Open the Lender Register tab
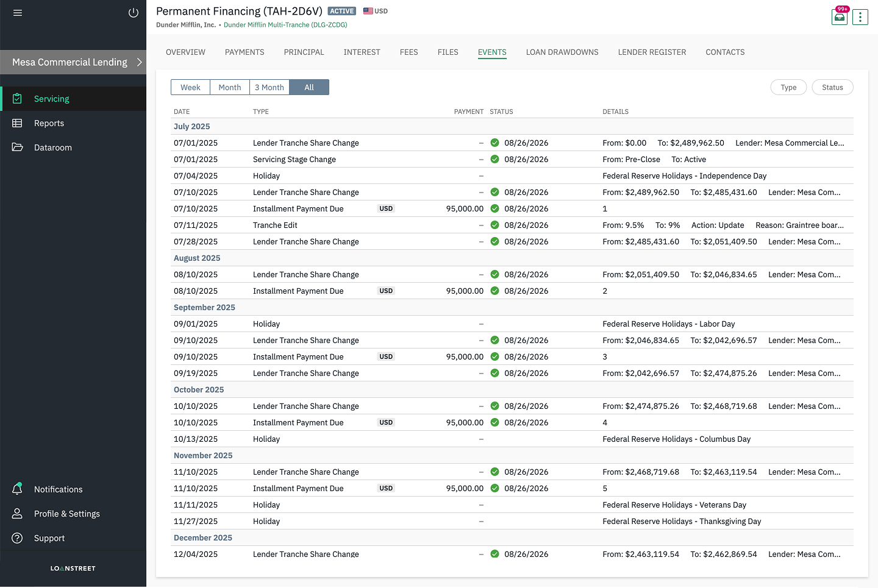The width and height of the screenshot is (878, 588). tap(652, 52)
